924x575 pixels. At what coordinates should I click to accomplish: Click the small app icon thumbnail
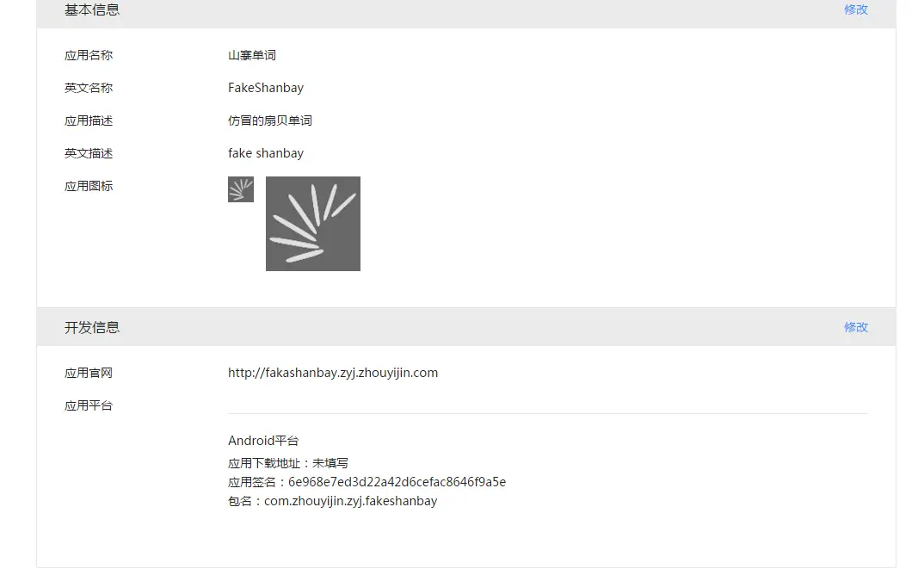click(240, 189)
